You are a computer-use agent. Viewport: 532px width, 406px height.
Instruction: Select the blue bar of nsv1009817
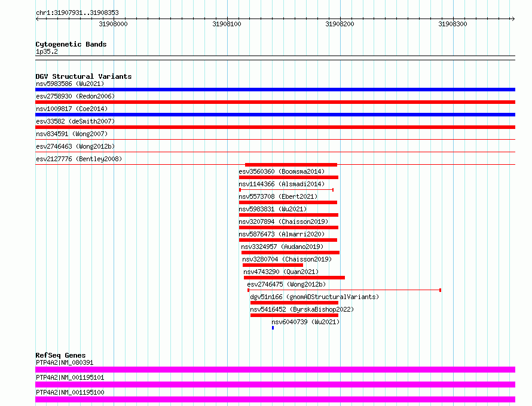tap(275, 115)
